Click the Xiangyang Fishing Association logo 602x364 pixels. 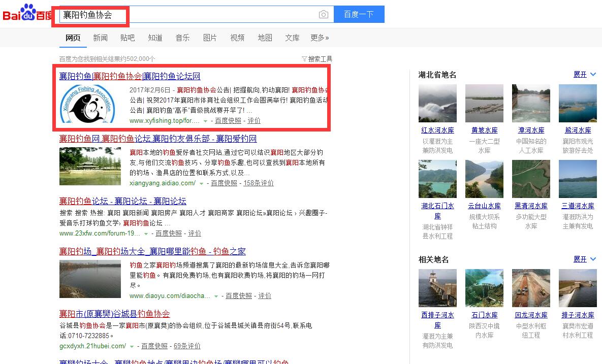(x=88, y=104)
